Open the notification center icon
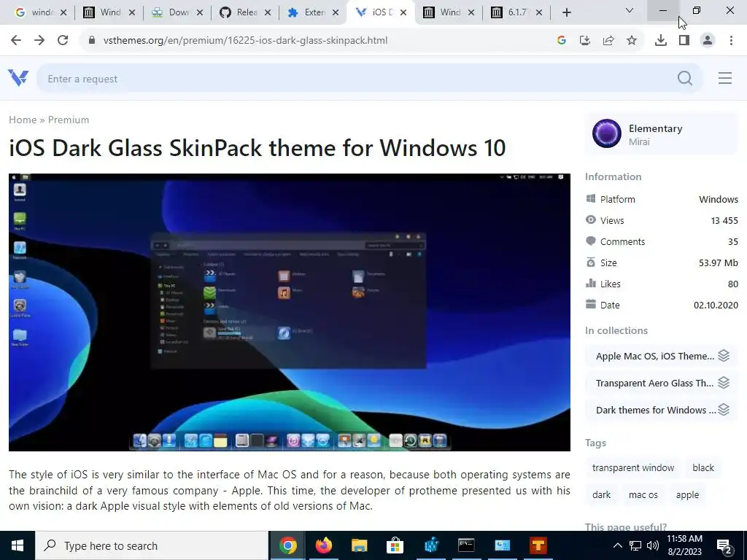747x560 pixels. pos(724,547)
